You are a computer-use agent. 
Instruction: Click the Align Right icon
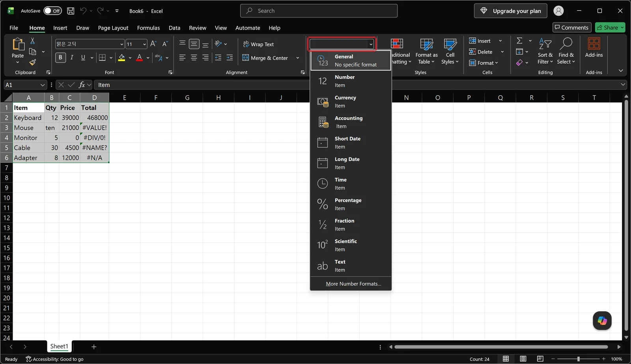click(205, 58)
